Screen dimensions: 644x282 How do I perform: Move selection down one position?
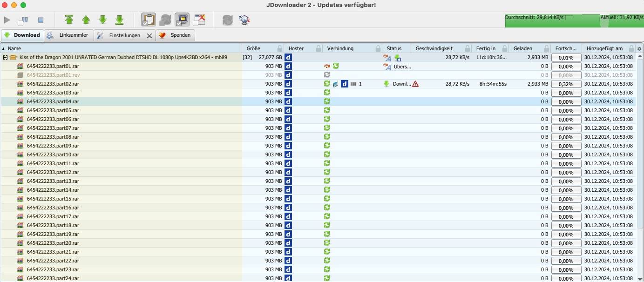[103, 20]
